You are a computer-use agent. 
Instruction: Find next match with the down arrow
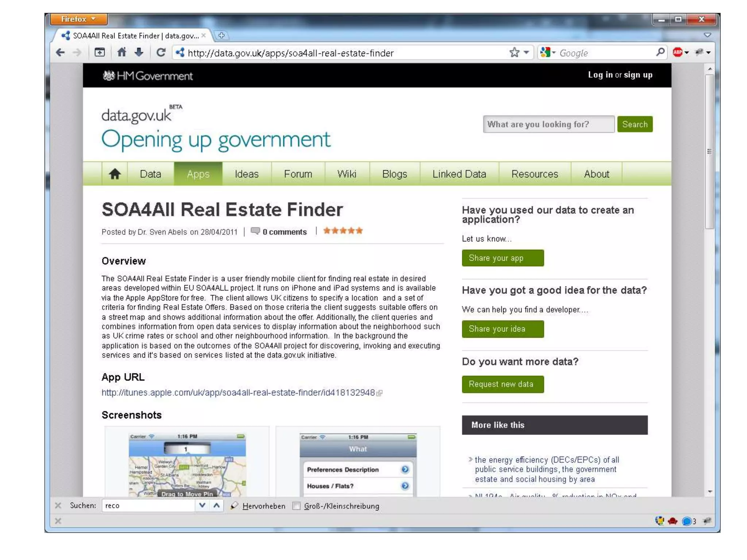point(202,505)
